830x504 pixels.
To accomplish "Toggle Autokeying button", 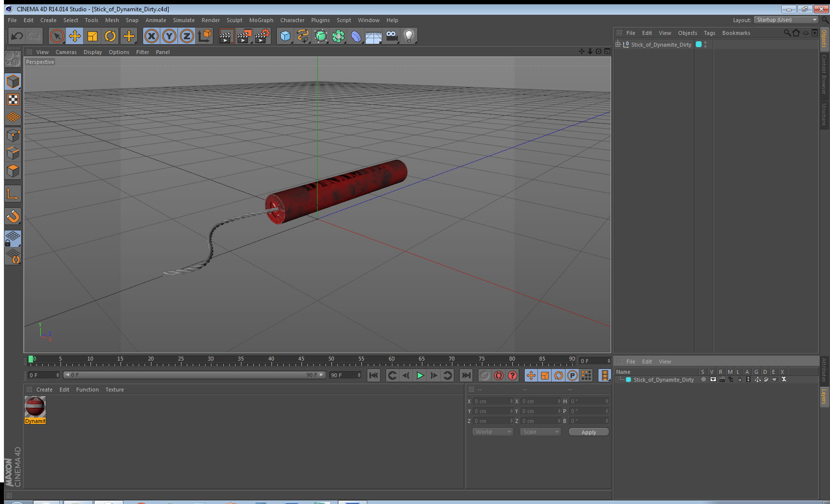I will (x=499, y=375).
